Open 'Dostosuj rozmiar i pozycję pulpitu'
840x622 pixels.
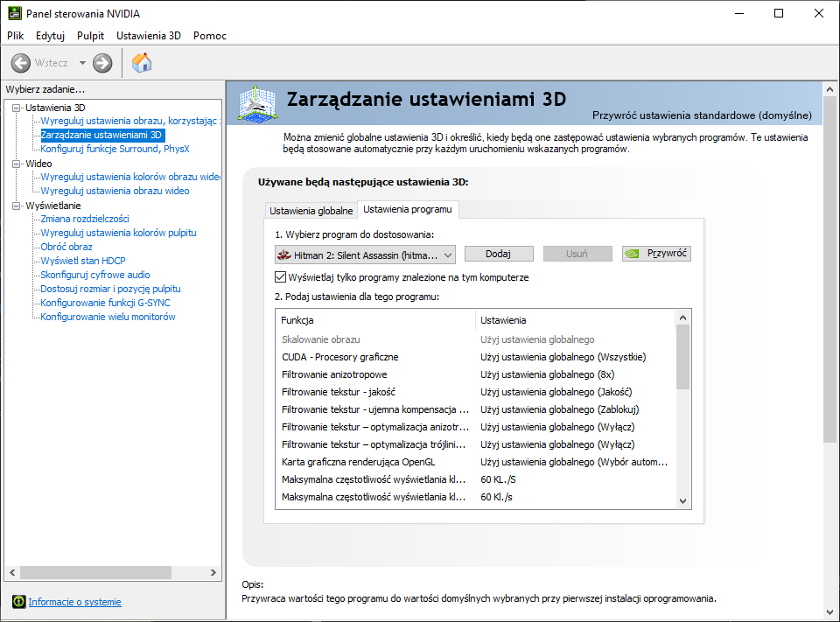tap(111, 288)
